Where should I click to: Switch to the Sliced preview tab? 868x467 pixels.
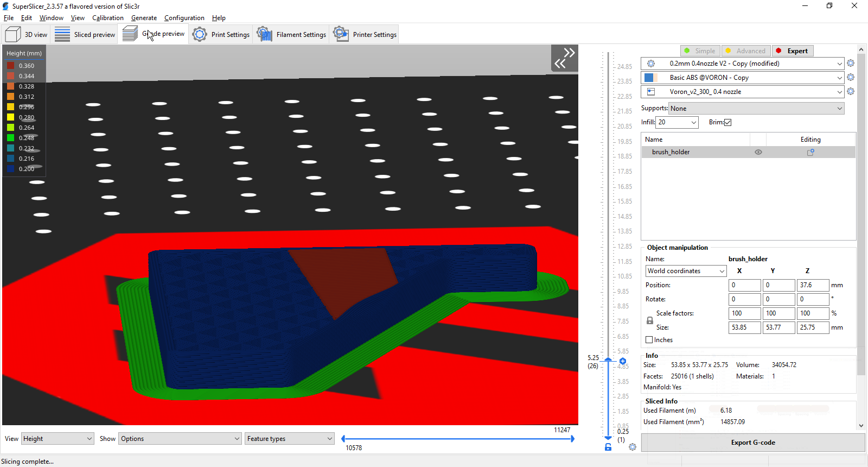[x=85, y=34]
